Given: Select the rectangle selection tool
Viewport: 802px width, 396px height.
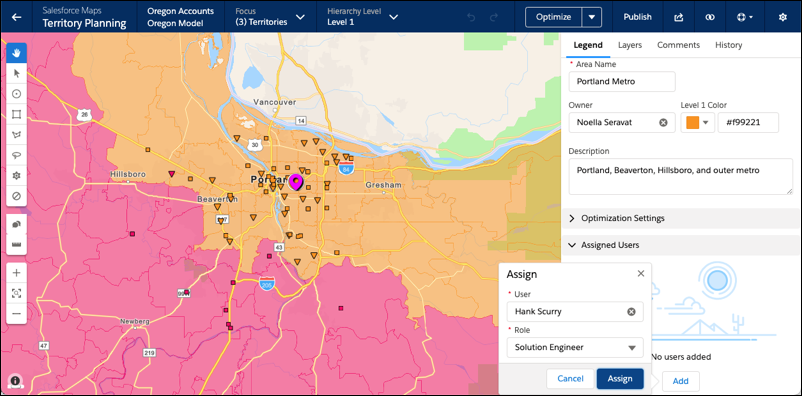Looking at the screenshot, I should (x=16, y=114).
